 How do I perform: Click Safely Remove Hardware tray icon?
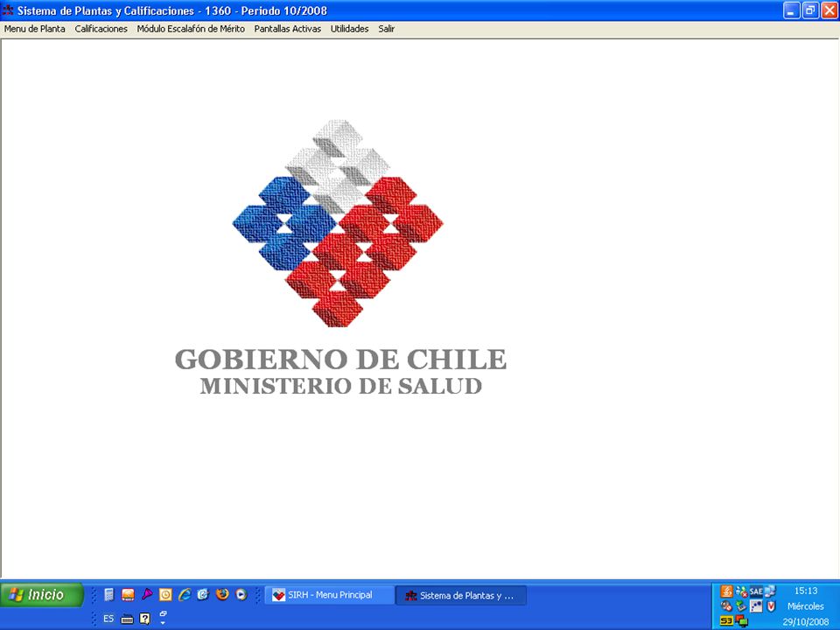(741, 606)
